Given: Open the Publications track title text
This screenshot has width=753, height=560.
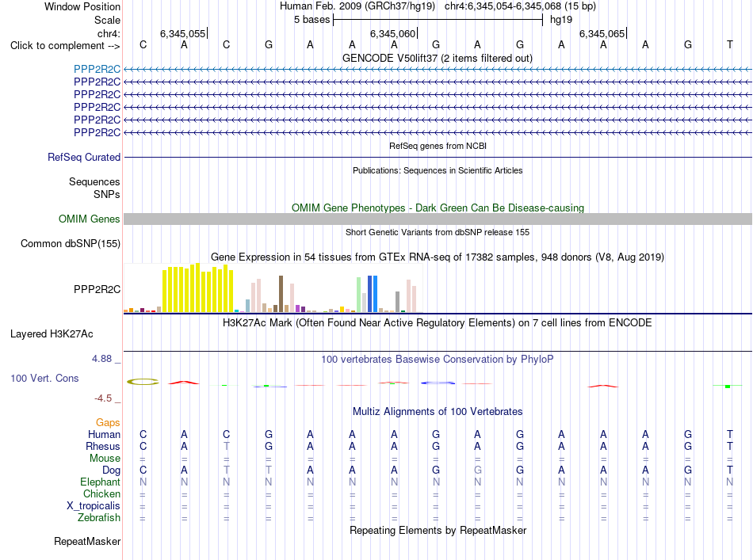Looking at the screenshot, I should 438,170.
